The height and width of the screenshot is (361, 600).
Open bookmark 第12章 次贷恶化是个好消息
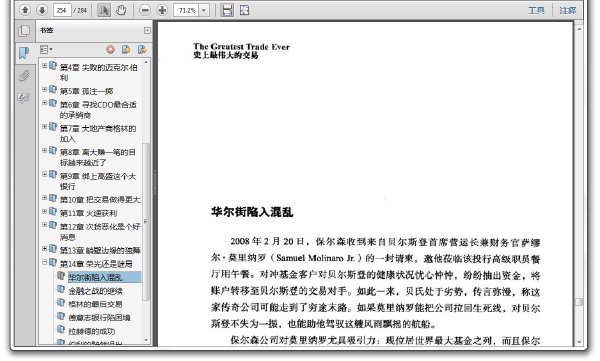click(x=100, y=232)
